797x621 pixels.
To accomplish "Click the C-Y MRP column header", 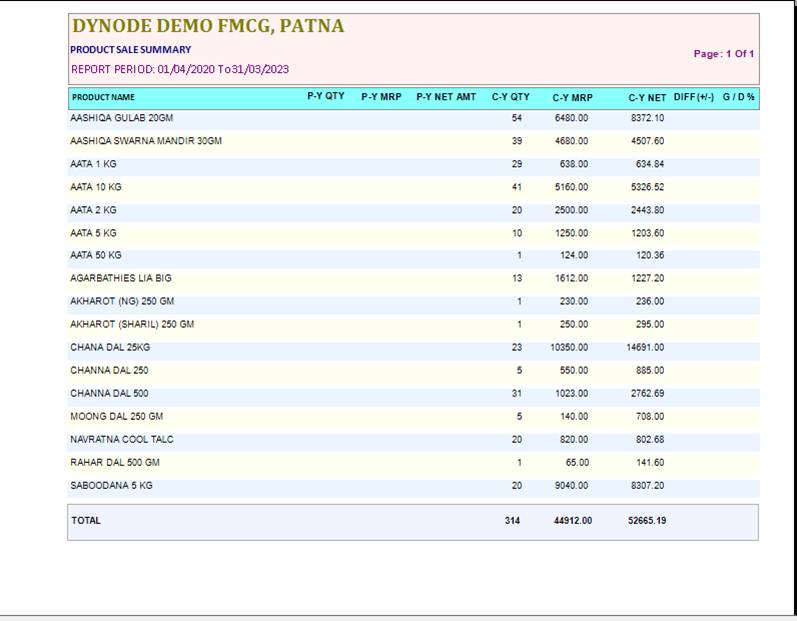I will click(x=572, y=98).
